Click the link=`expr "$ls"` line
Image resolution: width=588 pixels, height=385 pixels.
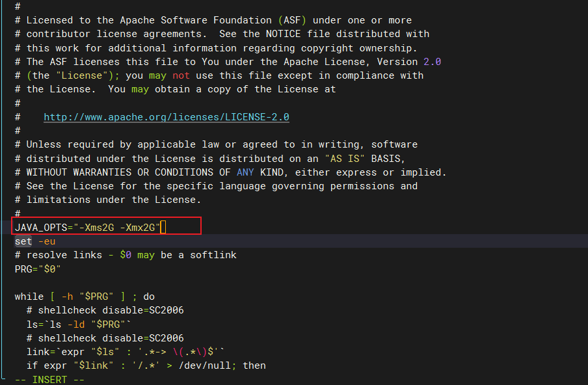pos(126,352)
